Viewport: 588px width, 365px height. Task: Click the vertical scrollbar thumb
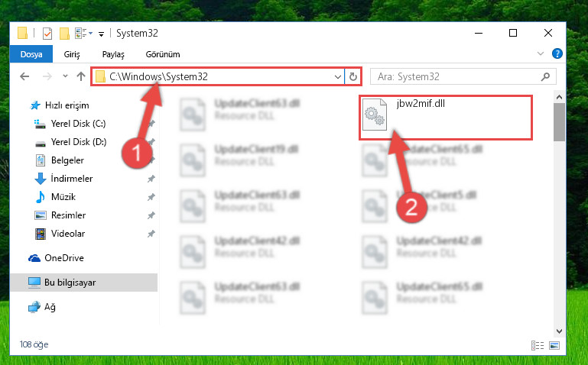tap(559, 122)
